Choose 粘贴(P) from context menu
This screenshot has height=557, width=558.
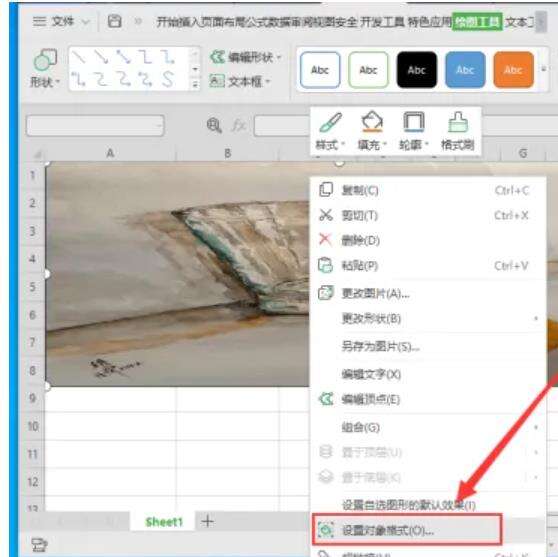[428, 266]
